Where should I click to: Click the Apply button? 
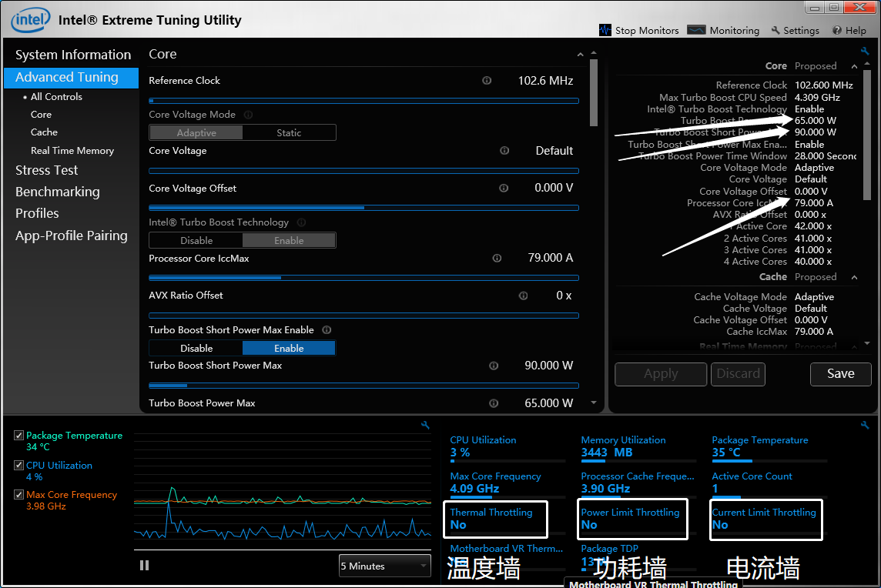(661, 374)
